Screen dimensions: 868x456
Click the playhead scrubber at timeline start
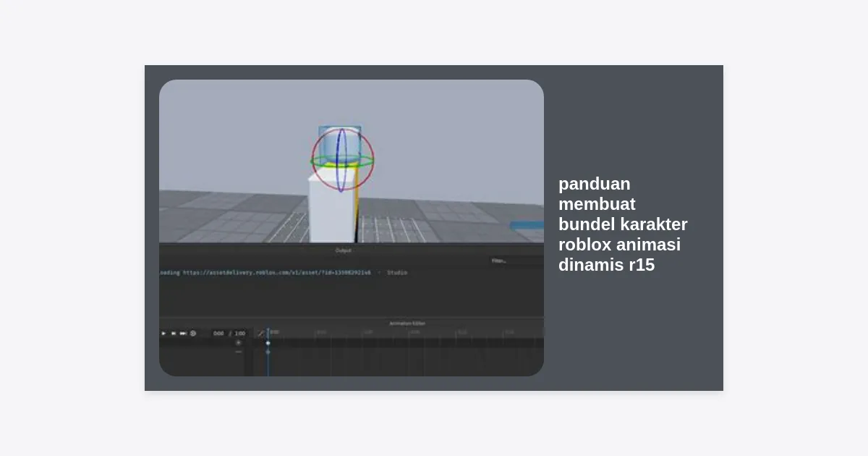coord(268,332)
